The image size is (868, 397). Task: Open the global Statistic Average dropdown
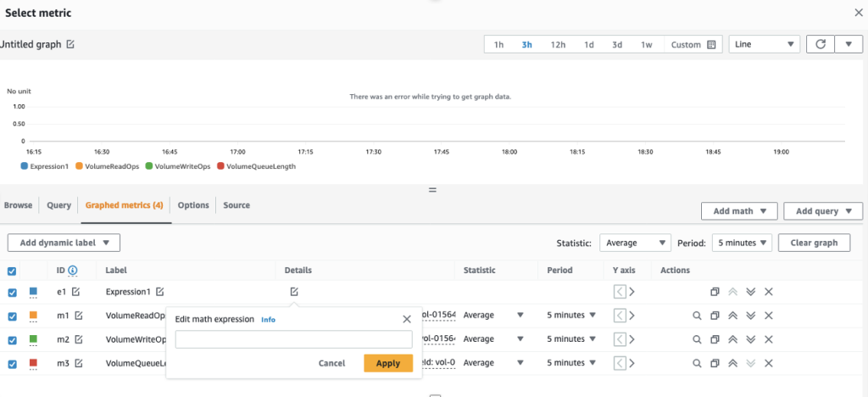(635, 243)
